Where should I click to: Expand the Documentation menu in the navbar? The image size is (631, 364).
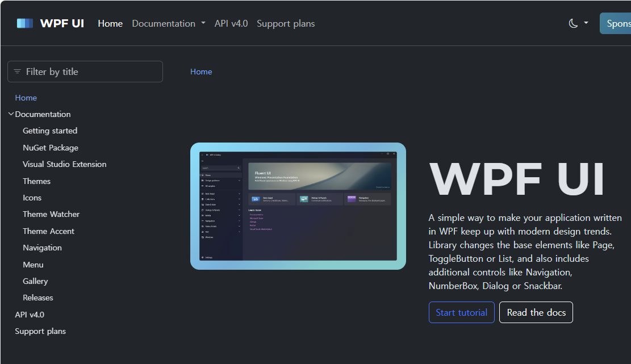169,23
